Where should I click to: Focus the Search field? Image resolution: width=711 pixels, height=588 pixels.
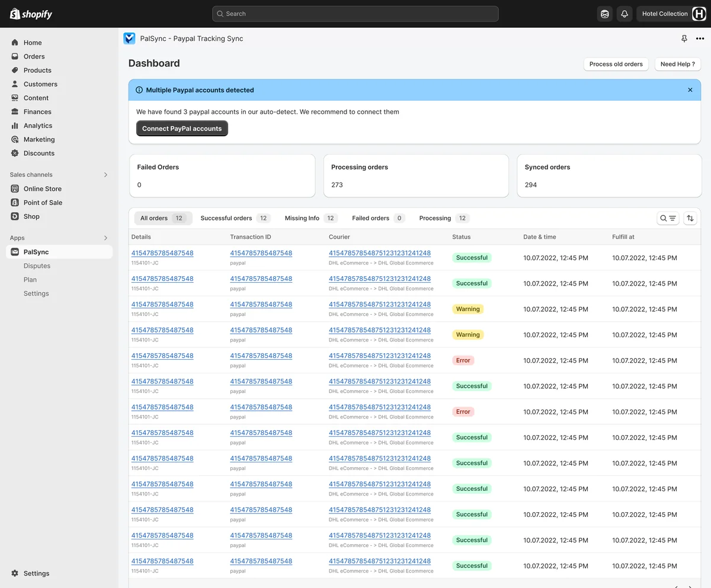(x=355, y=14)
